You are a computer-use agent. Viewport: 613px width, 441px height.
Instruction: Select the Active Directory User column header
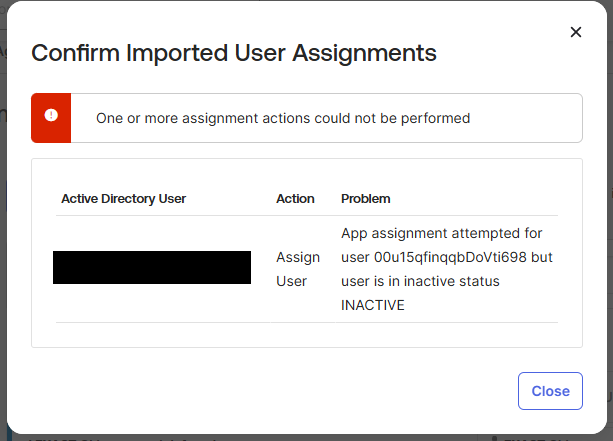coord(124,199)
